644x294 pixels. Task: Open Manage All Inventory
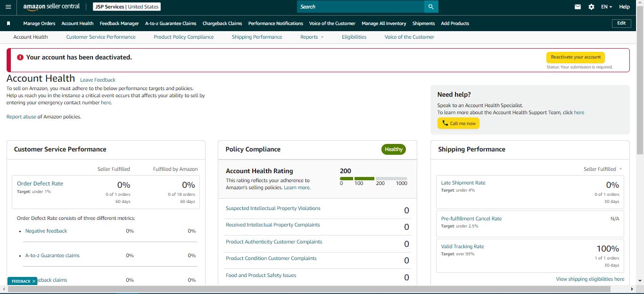(x=384, y=23)
